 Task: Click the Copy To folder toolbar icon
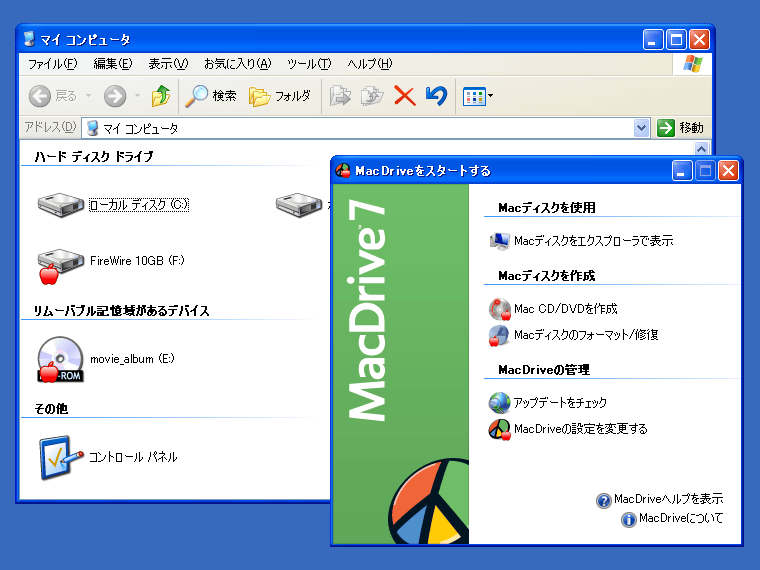coord(372,96)
